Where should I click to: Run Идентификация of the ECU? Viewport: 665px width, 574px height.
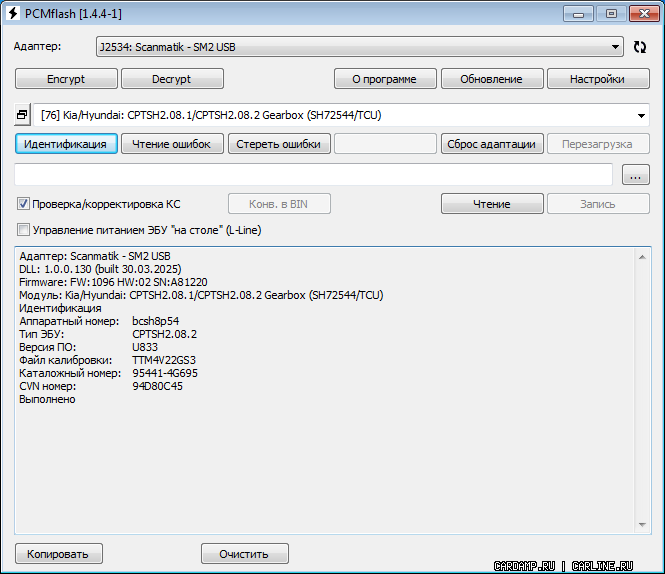point(66,144)
